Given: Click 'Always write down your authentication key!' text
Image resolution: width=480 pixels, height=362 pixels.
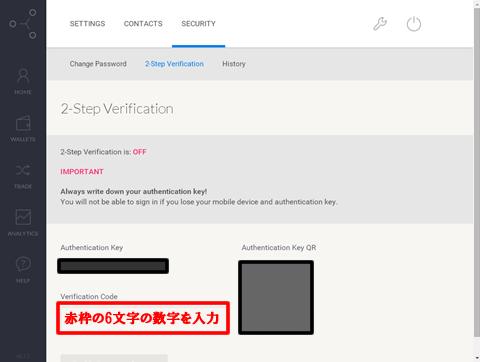Looking at the screenshot, I should coord(134,191).
